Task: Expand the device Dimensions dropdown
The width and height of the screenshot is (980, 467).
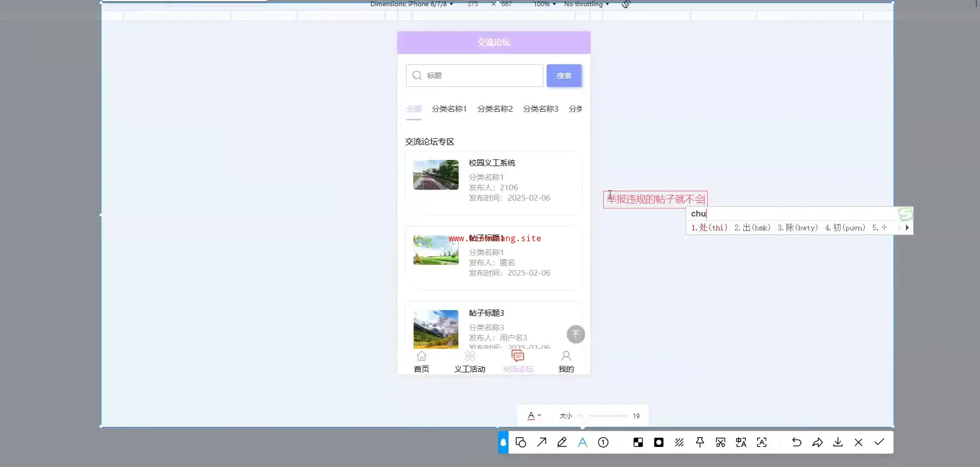Action: [x=411, y=4]
